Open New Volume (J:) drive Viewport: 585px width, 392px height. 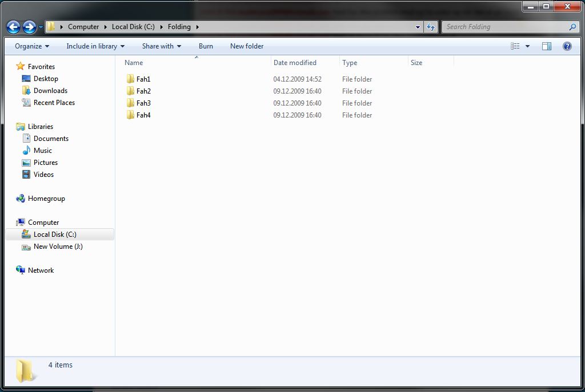(x=58, y=246)
